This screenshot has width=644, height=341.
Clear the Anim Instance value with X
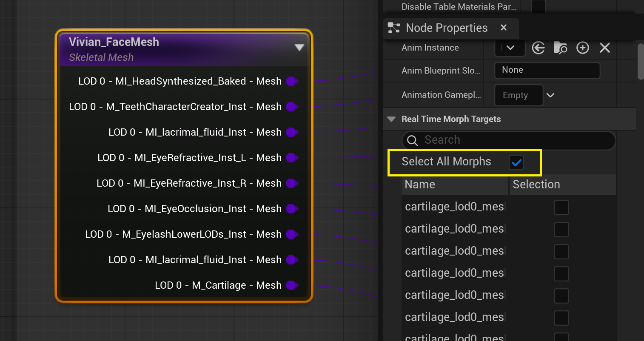coord(605,48)
